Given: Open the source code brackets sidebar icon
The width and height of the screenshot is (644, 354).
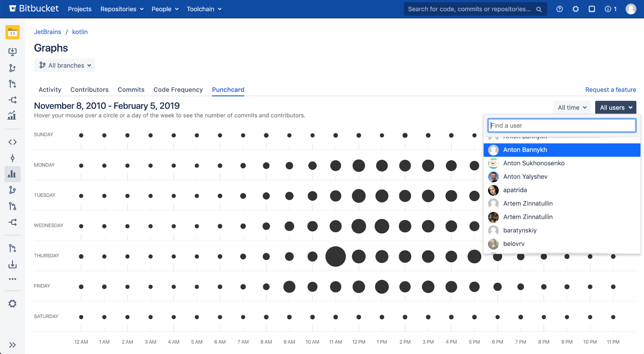Looking at the screenshot, I should [12, 142].
